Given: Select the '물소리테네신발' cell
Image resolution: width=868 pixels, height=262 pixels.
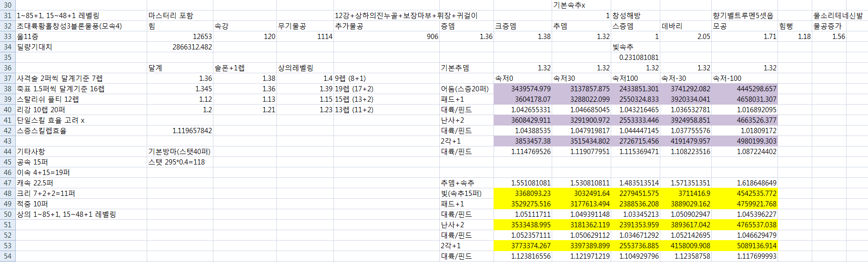Looking at the screenshot, I should (838, 16).
